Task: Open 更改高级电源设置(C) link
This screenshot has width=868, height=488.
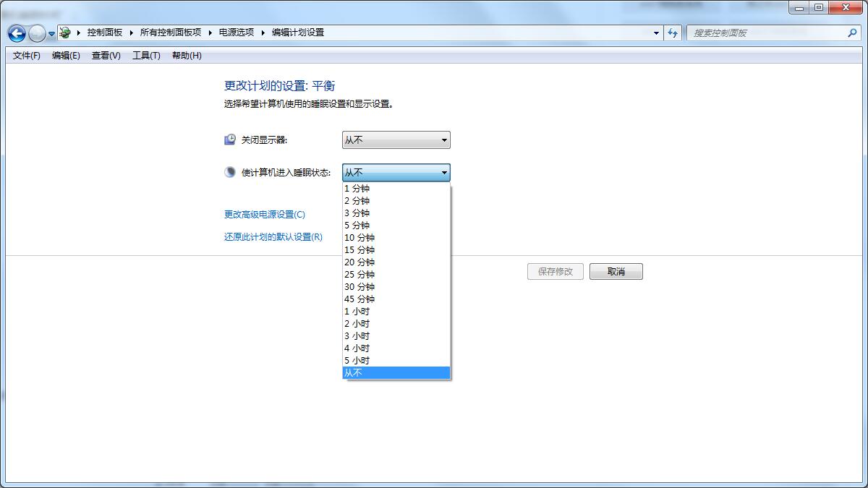Action: (264, 215)
